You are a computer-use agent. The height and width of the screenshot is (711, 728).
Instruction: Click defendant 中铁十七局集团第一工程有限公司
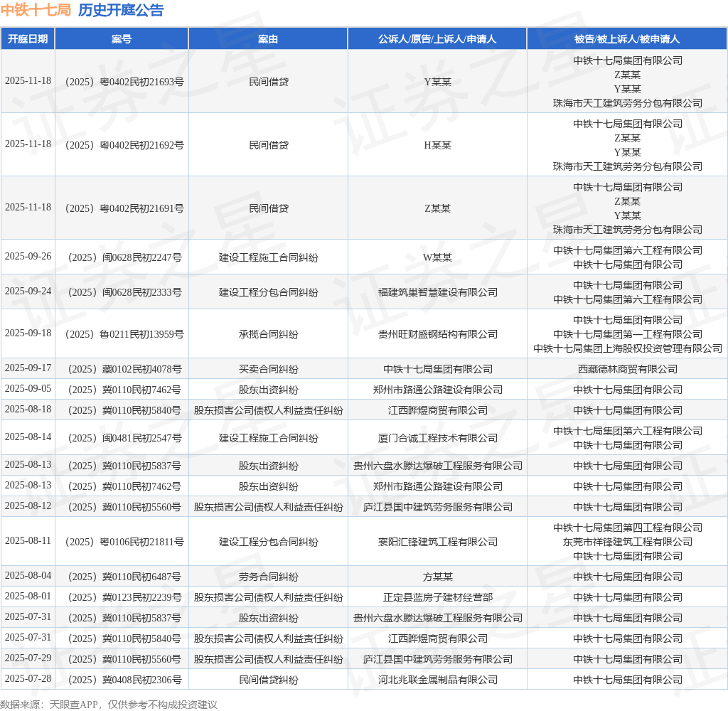tap(627, 334)
